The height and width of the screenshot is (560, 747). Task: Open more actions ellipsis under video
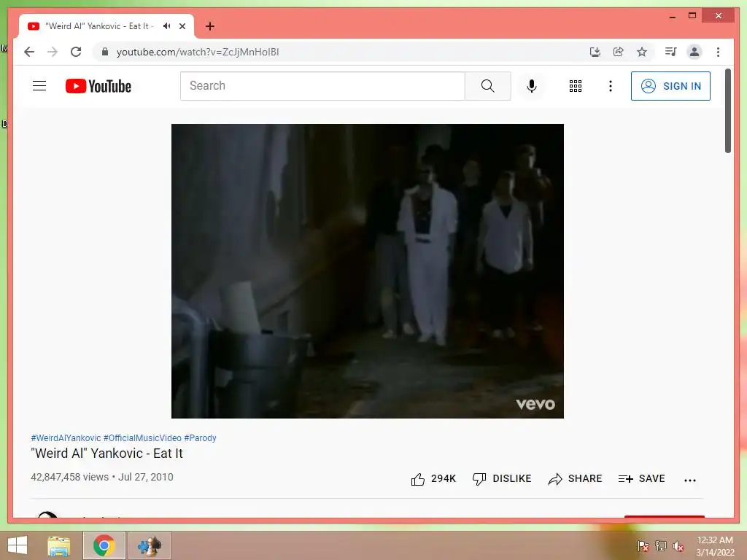point(690,480)
